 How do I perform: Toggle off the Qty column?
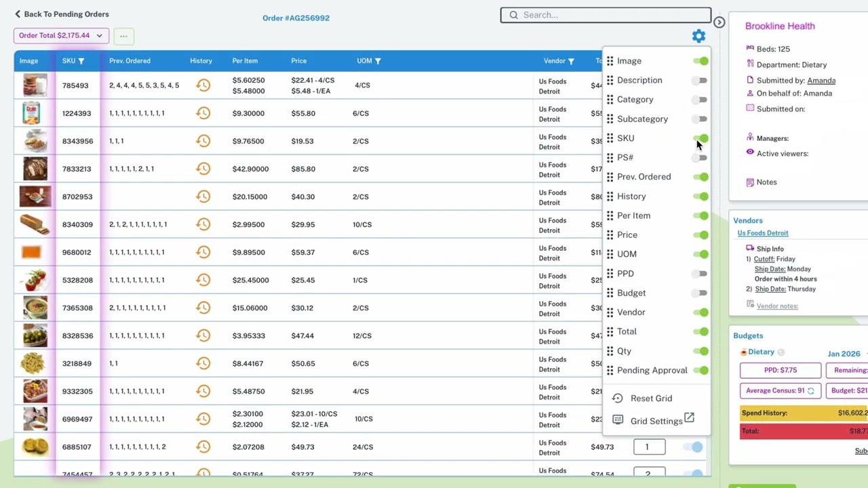(x=701, y=351)
